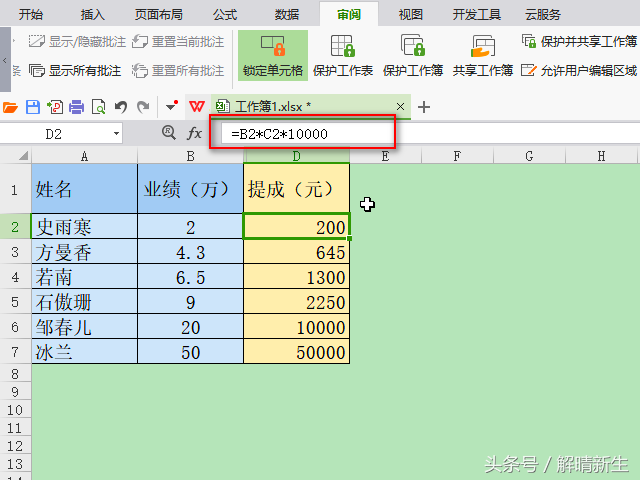The image size is (640, 480).
Task: Click Allow Users to Edit Ranges (允许用户编辑区域)
Action: pos(579,71)
